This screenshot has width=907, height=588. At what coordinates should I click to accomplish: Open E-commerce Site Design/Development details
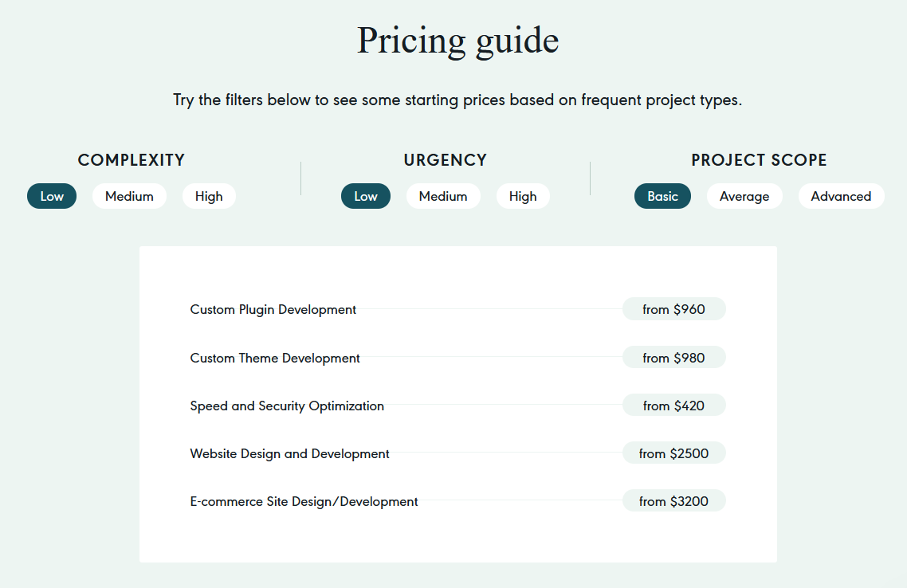click(x=304, y=501)
